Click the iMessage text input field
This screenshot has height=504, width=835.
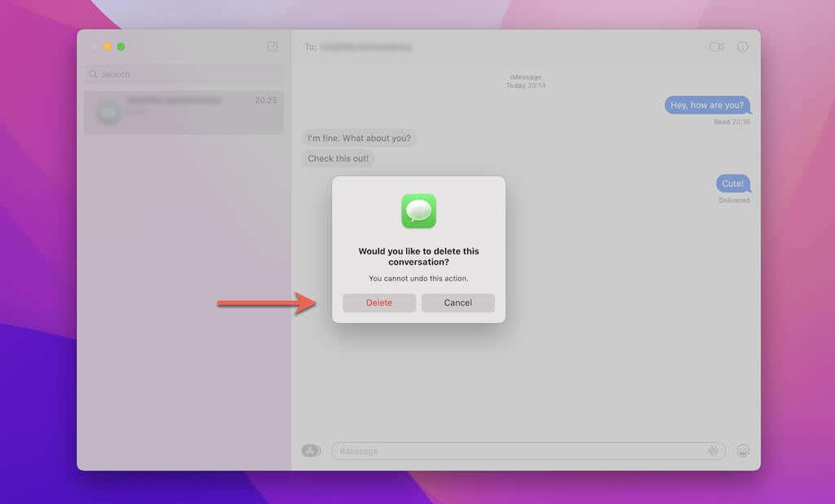pos(528,451)
